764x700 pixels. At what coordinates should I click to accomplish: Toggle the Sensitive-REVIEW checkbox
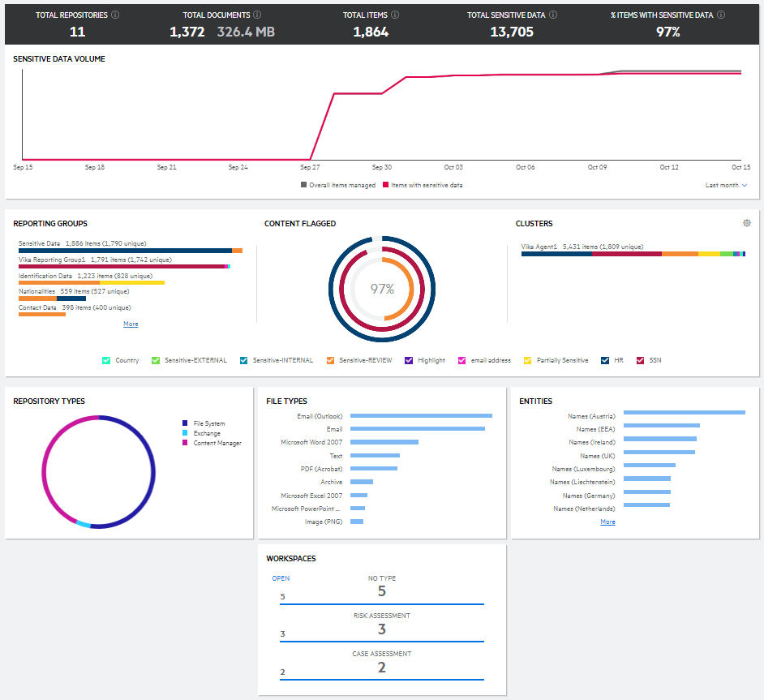tap(330, 360)
